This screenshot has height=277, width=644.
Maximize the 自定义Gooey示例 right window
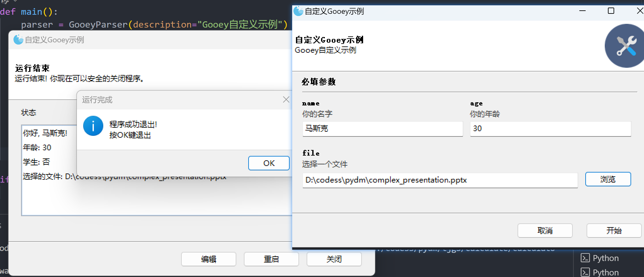point(611,11)
